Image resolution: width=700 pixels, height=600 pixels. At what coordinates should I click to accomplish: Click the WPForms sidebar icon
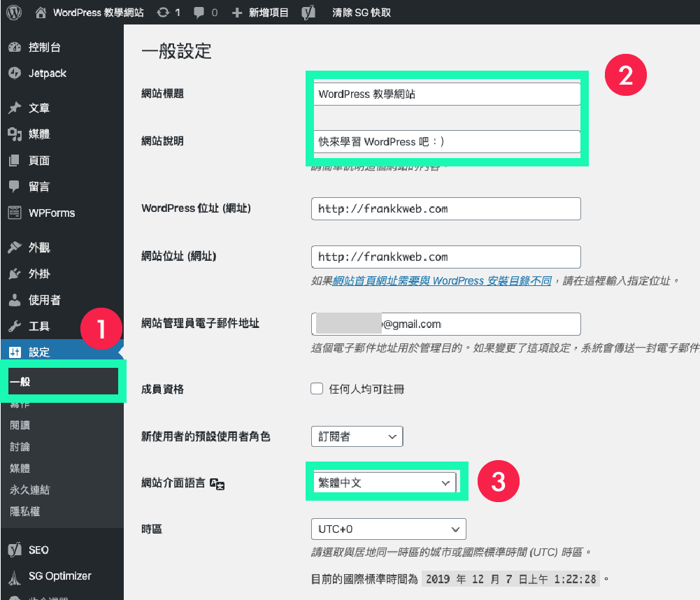15,213
